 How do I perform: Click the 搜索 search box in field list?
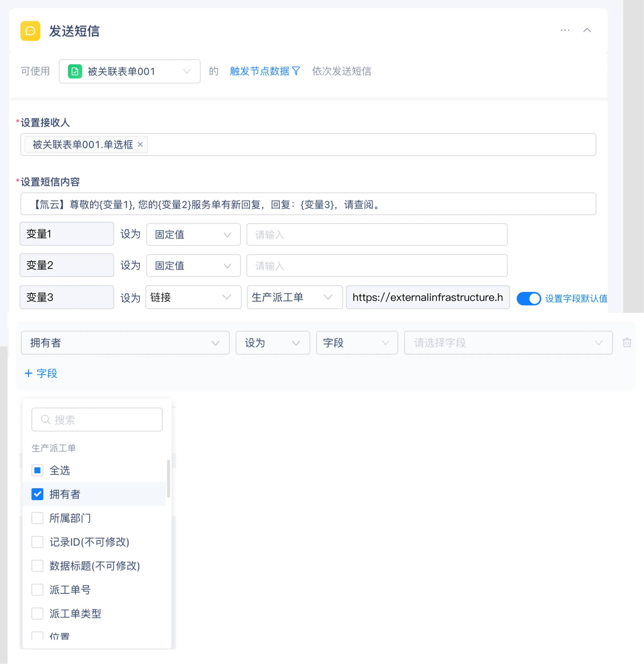tap(97, 419)
